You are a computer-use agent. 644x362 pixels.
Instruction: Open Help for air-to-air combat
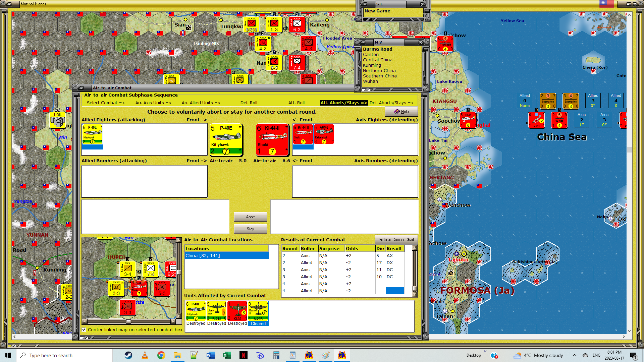(401, 112)
